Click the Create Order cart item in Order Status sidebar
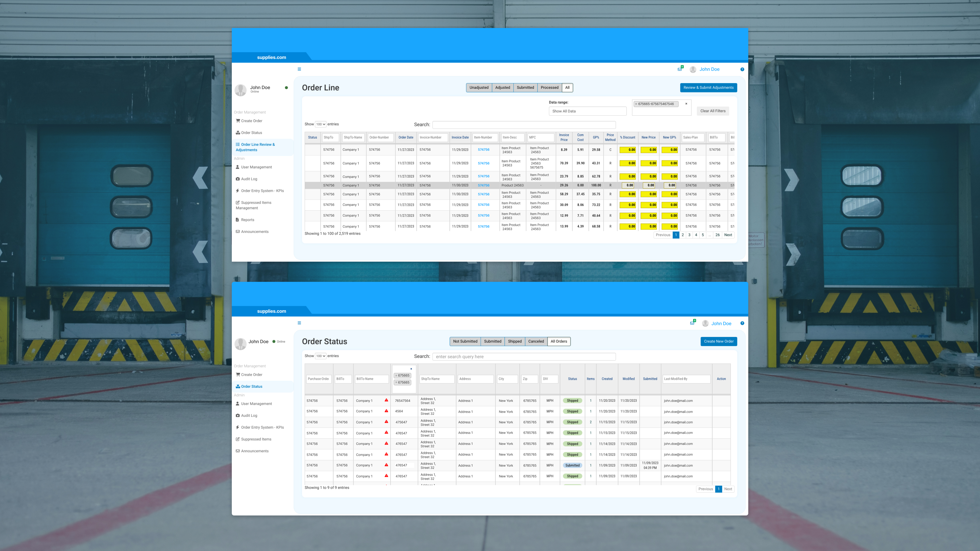980x551 pixels. pos(251,374)
